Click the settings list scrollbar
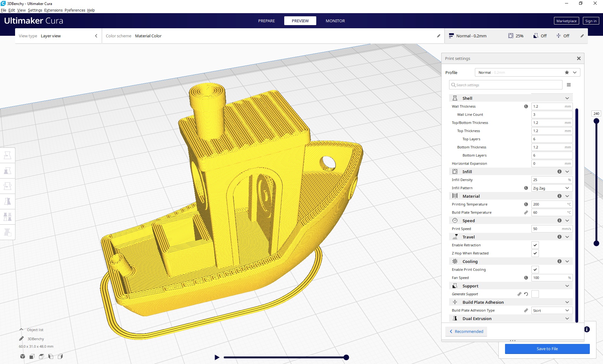This screenshot has width=603, height=364. (x=577, y=215)
